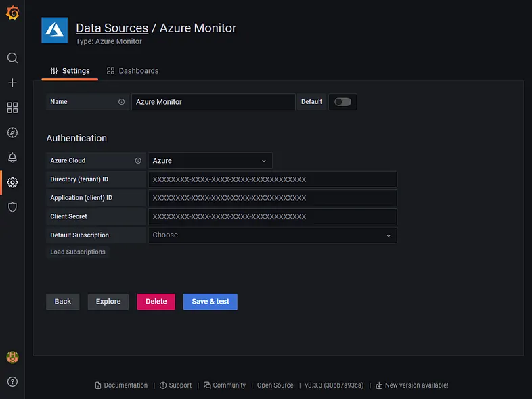Open the Server Admin shield icon

[13, 207]
